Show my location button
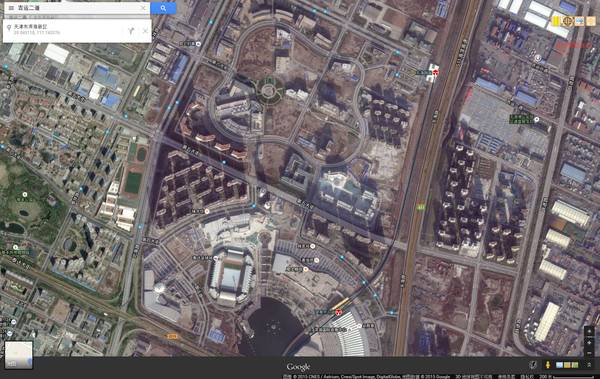The image size is (600, 379). (589, 332)
